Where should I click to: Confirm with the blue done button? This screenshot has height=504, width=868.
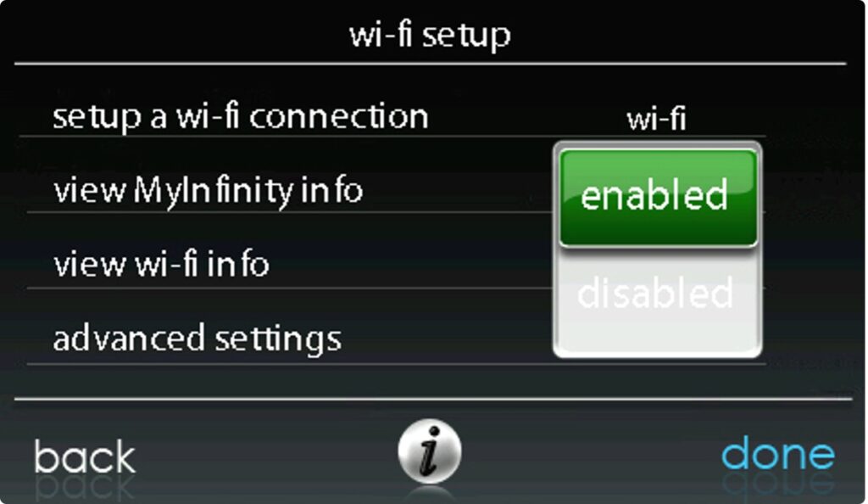click(x=778, y=453)
